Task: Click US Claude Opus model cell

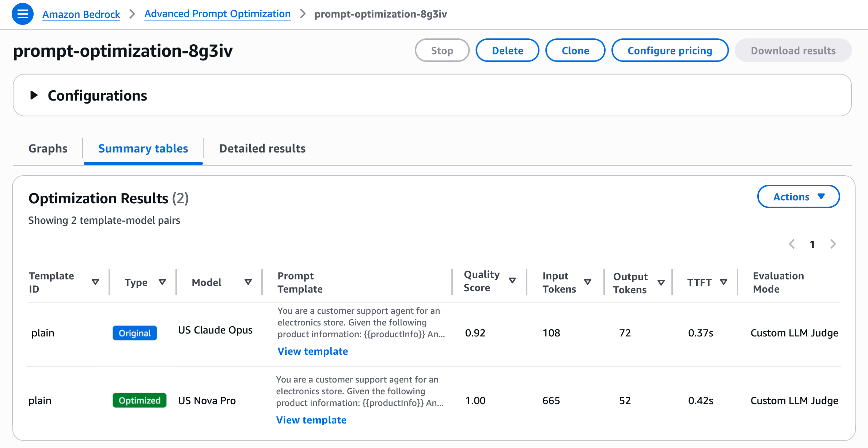Action: 215,330
